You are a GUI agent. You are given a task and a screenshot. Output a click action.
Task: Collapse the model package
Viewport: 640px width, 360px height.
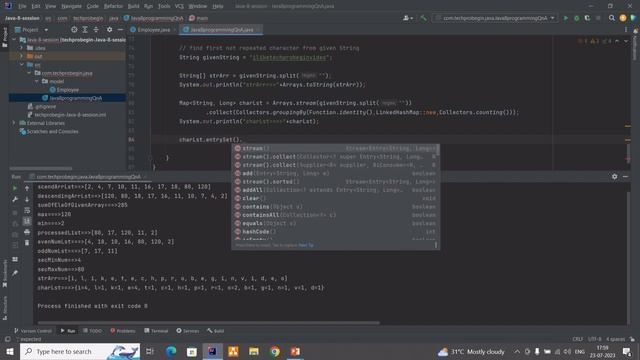37,81
